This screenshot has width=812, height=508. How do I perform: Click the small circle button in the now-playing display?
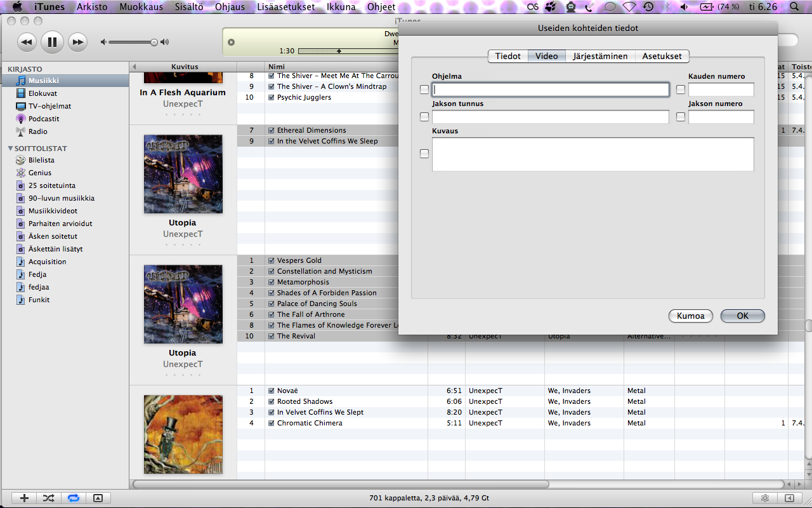pyautogui.click(x=231, y=43)
